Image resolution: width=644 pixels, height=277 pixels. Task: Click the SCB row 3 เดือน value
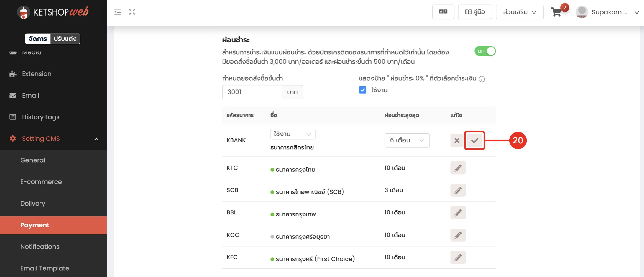(394, 190)
